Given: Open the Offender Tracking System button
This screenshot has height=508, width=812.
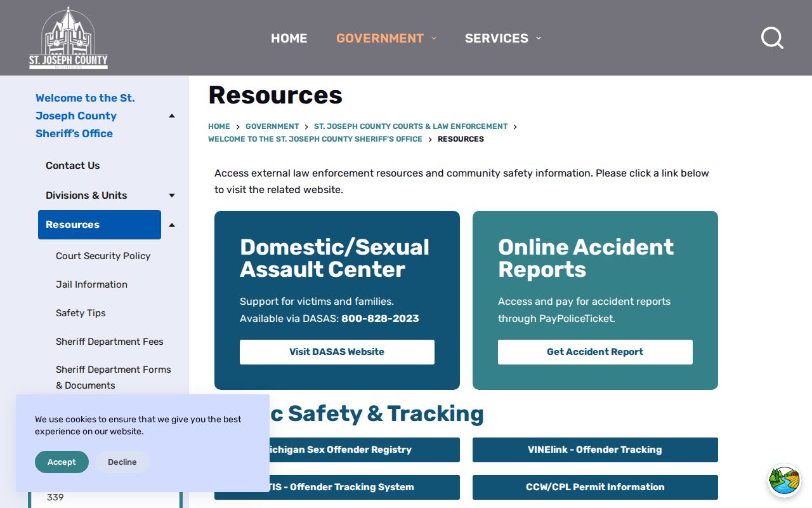Looking at the screenshot, I should coord(365,487).
